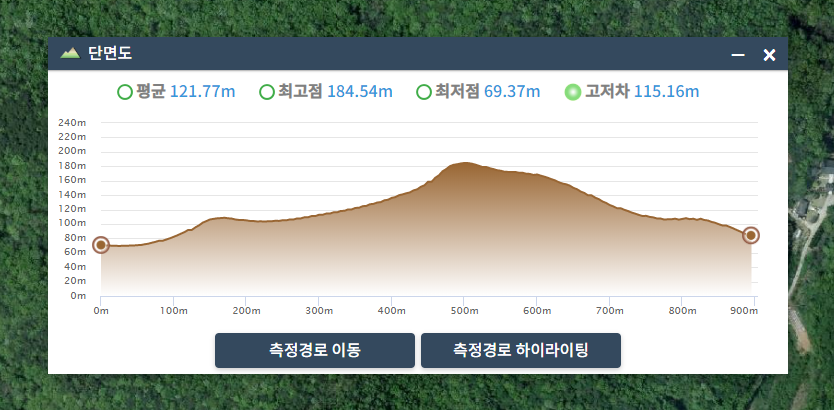This screenshot has width=834, height=410.
Task: Select the 고저차 radio button
Action: pyautogui.click(x=573, y=92)
